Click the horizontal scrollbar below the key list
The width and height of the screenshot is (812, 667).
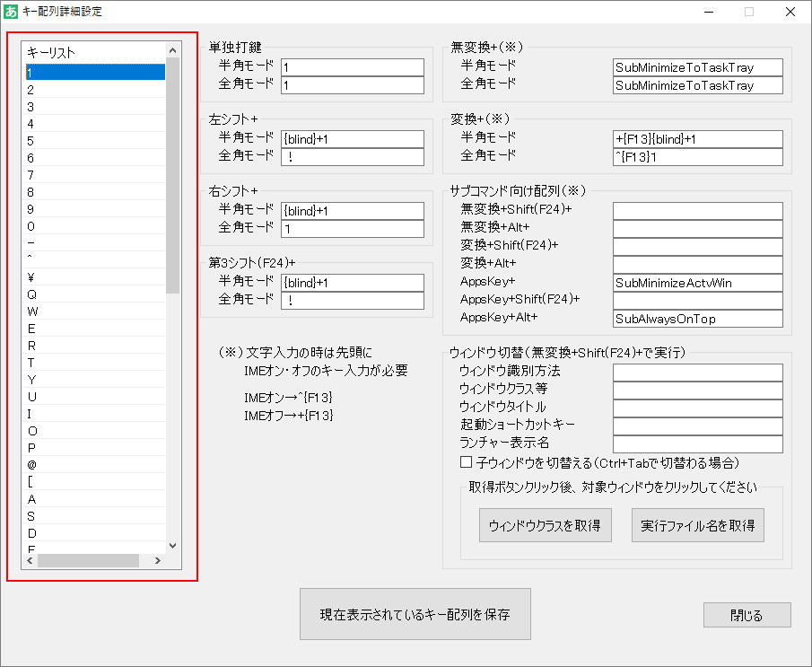pos(90,560)
